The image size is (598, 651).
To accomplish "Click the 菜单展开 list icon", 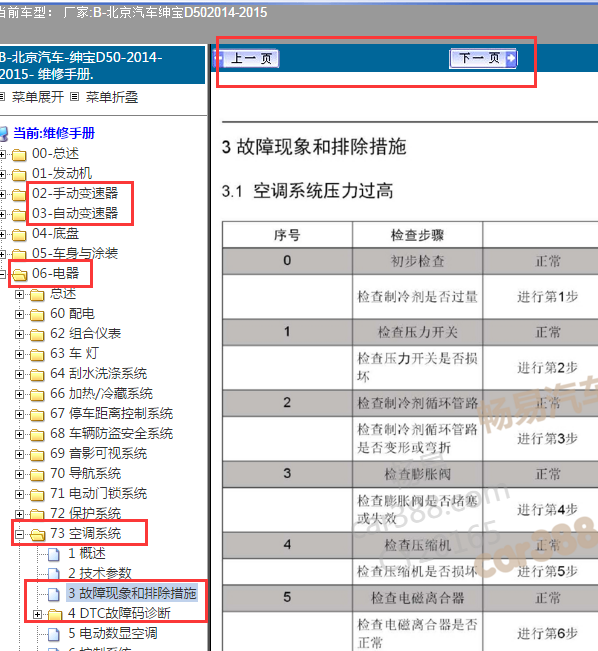I will (2, 97).
